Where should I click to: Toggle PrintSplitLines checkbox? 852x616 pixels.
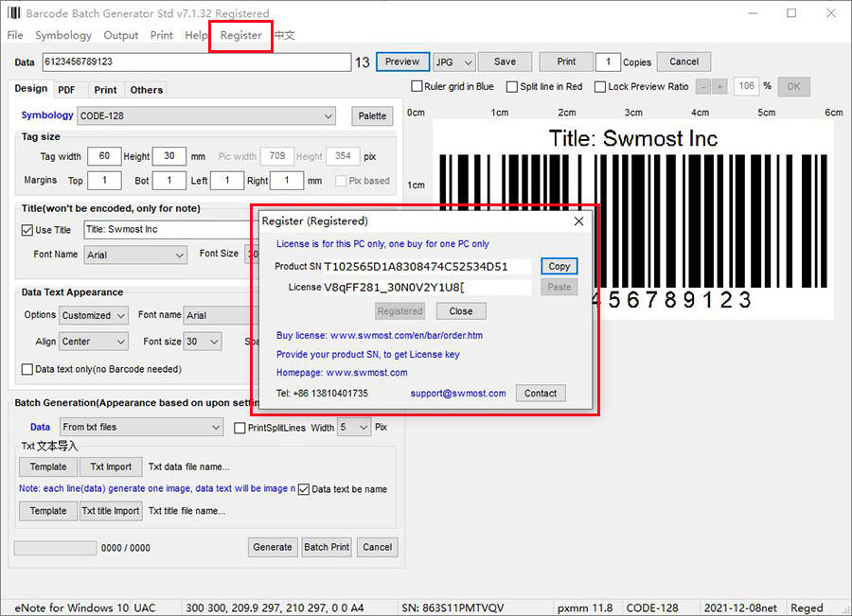pos(240,428)
